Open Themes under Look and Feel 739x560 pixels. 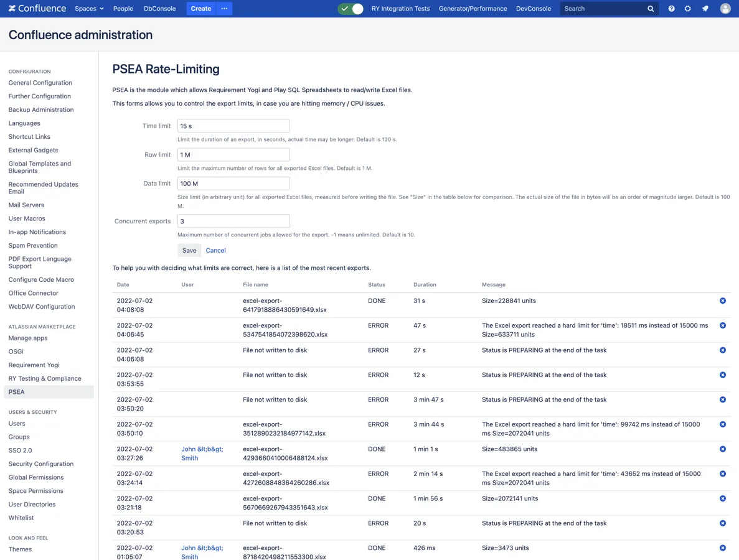(x=20, y=549)
